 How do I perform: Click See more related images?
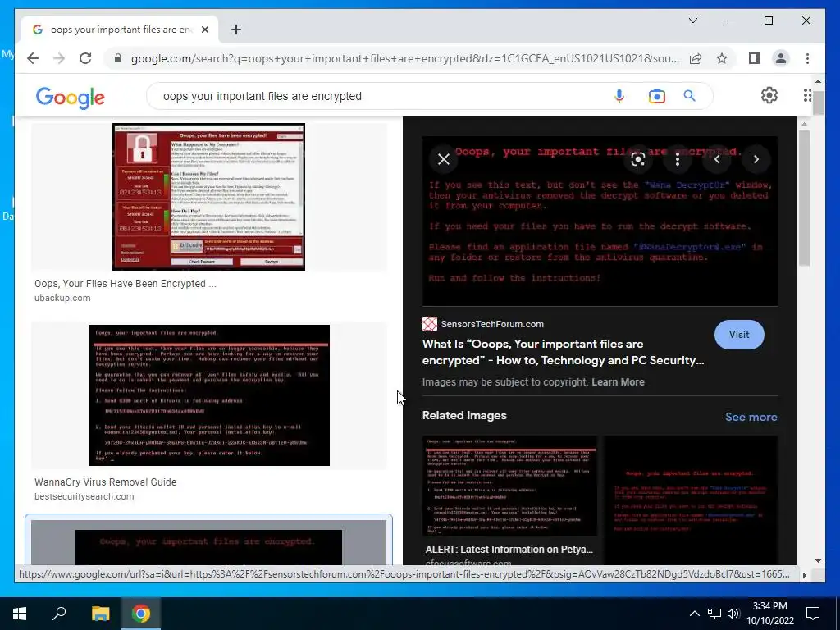(751, 417)
